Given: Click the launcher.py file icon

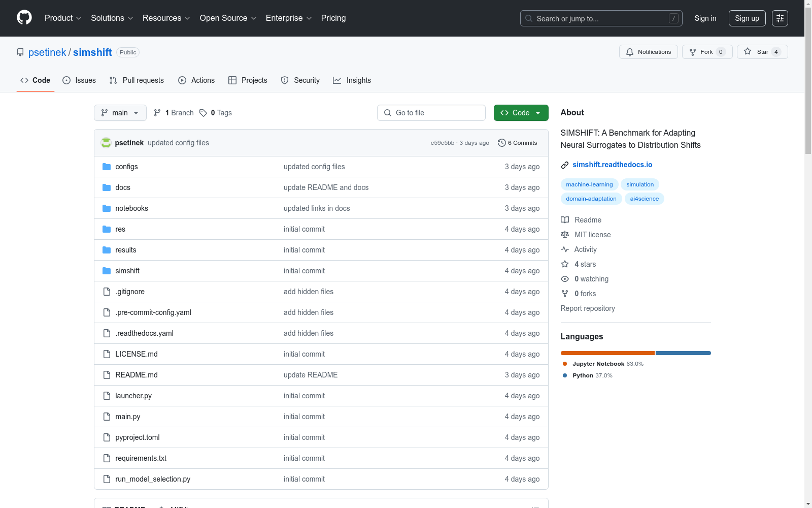Looking at the screenshot, I should (107, 396).
